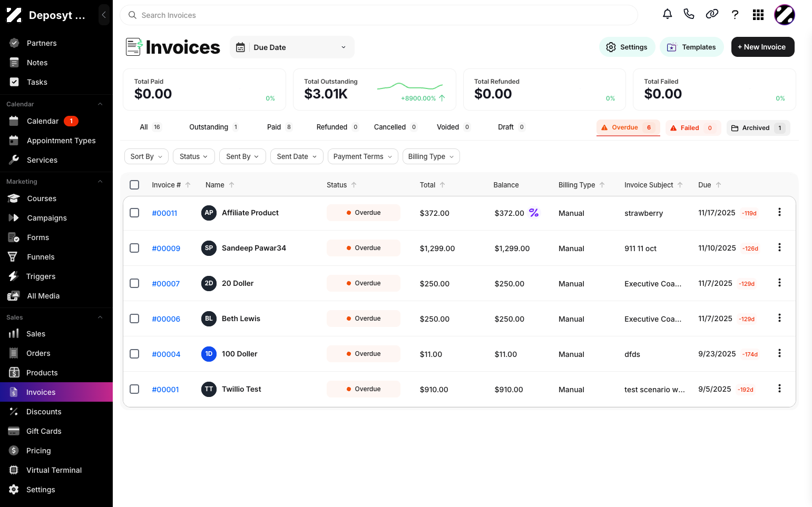The height and width of the screenshot is (507, 812).
Task: Click the discount percent icon on Affiliate Product
Action: click(534, 213)
